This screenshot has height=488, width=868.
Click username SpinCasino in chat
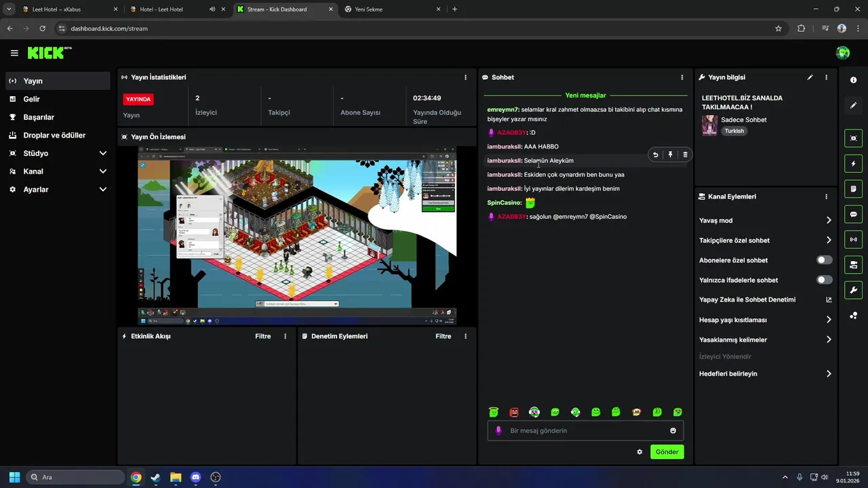[505, 203]
